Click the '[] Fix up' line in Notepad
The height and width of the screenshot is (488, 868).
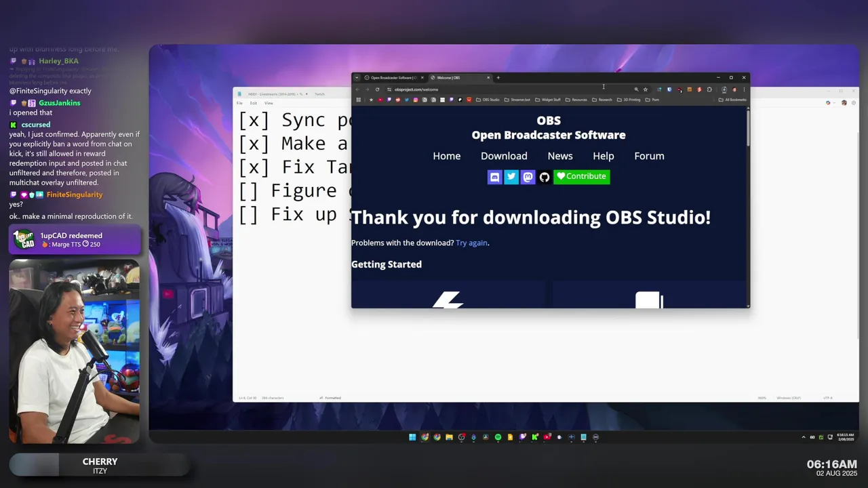tap(294, 214)
